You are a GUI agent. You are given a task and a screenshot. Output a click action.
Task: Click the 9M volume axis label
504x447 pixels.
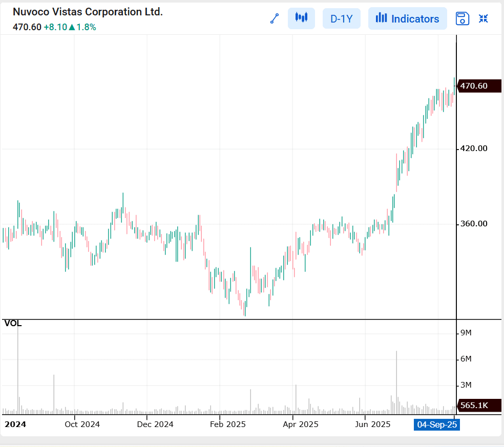click(x=466, y=333)
